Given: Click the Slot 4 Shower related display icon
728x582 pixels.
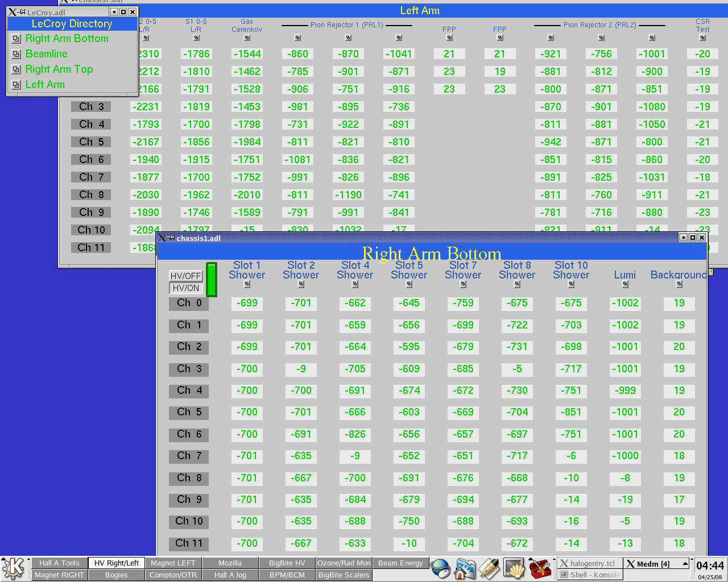Looking at the screenshot, I should 355,284.
